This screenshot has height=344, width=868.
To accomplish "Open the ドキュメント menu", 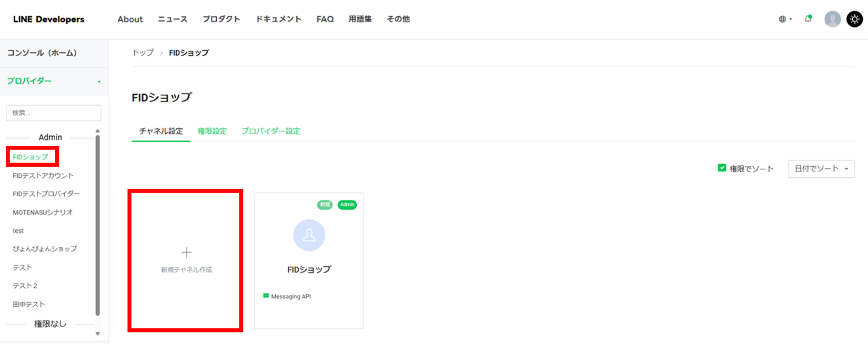I will pyautogui.click(x=278, y=19).
